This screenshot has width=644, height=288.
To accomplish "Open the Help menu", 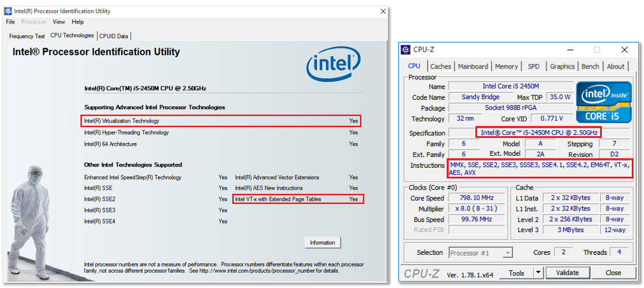I will (78, 22).
